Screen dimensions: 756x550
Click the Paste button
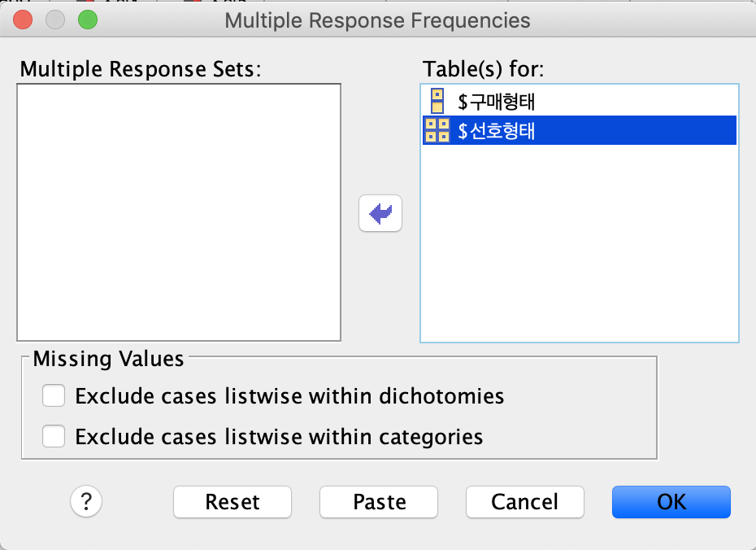[x=379, y=502]
